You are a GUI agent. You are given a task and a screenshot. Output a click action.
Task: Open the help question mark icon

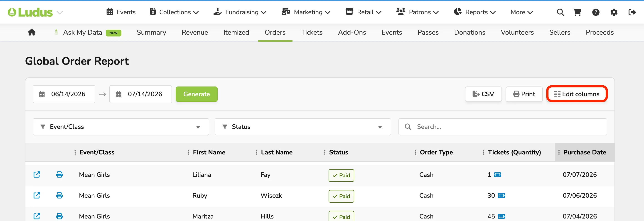(x=596, y=12)
